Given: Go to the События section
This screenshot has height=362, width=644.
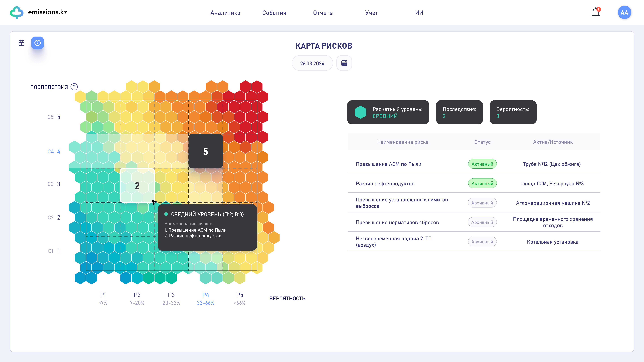Looking at the screenshot, I should [x=274, y=13].
